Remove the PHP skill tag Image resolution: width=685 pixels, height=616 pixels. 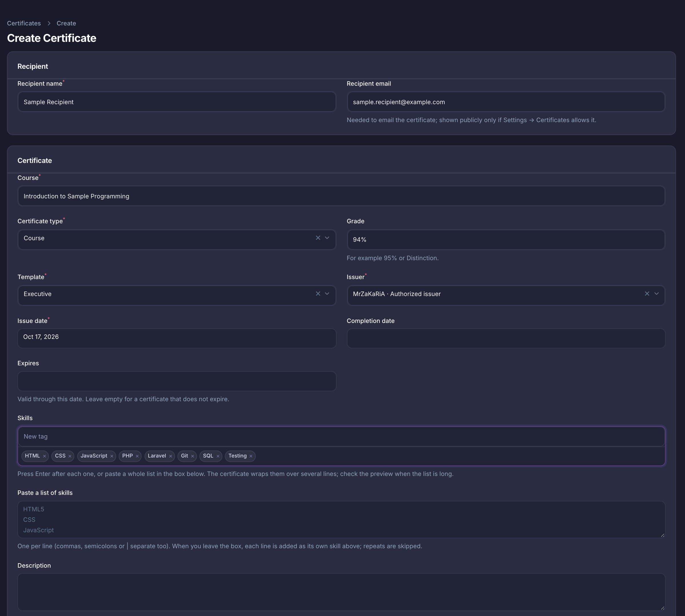137,456
